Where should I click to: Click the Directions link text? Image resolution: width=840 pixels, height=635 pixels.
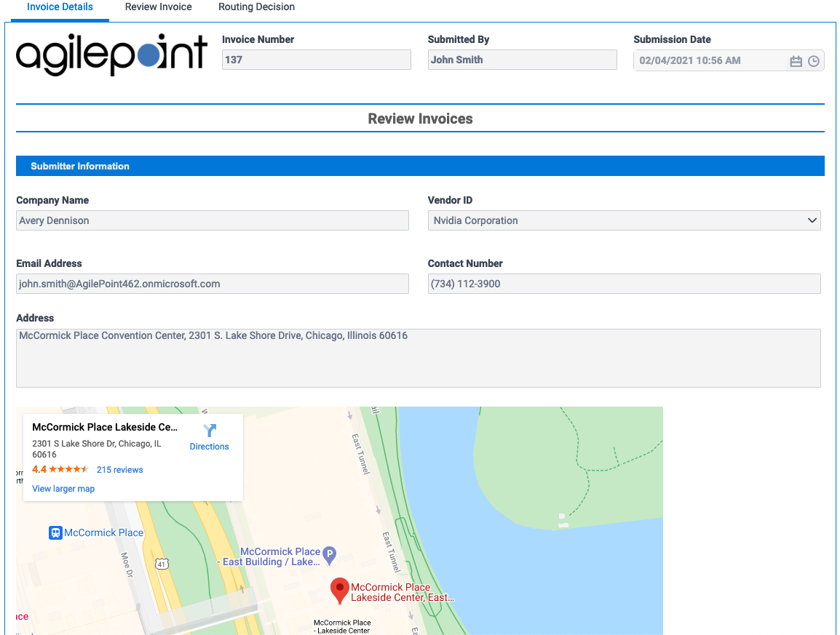tap(210, 447)
